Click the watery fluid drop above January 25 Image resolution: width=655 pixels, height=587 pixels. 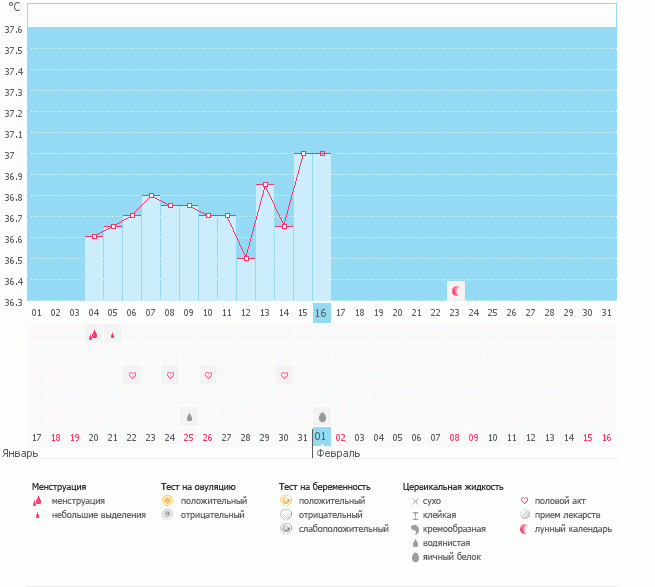point(189,416)
